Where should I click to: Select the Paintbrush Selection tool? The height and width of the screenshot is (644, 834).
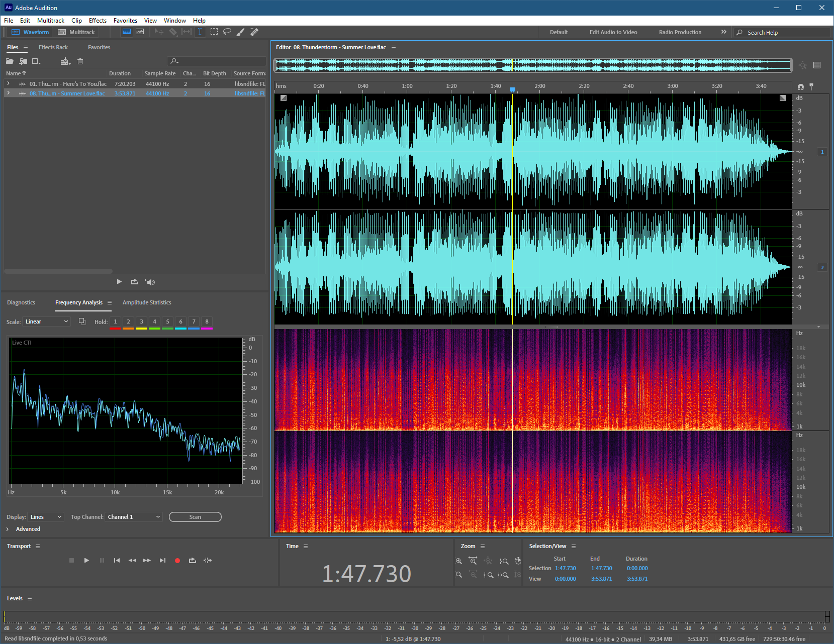pos(240,32)
